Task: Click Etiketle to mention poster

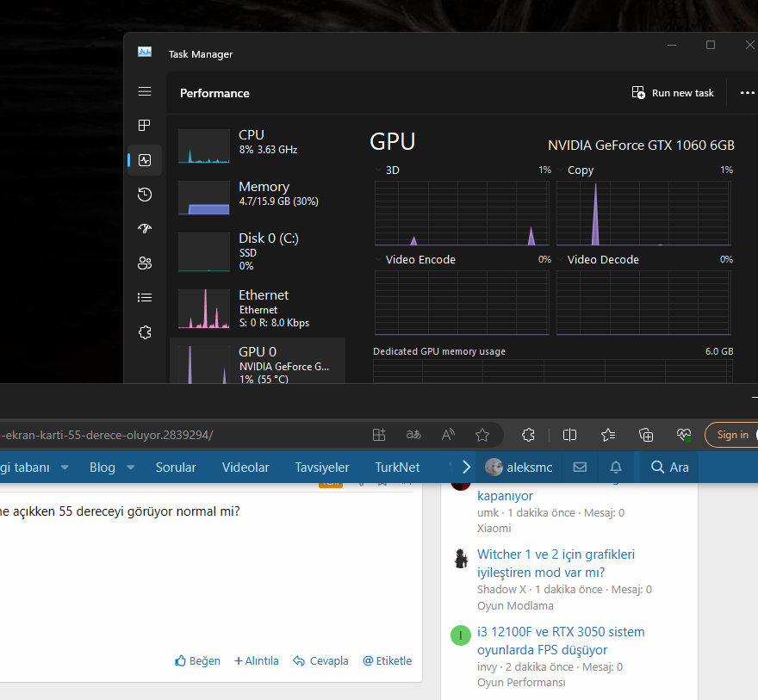Action: click(388, 660)
